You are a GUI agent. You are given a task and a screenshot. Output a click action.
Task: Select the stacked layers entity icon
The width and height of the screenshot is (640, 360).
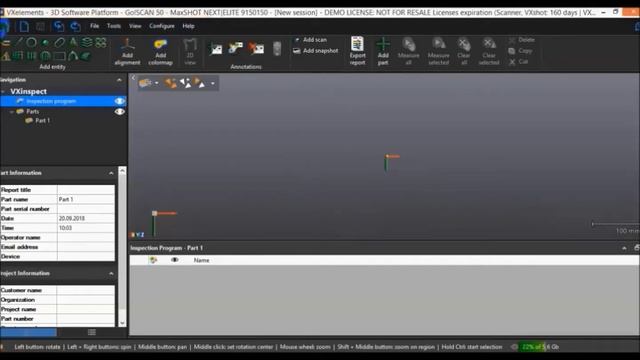click(87, 42)
